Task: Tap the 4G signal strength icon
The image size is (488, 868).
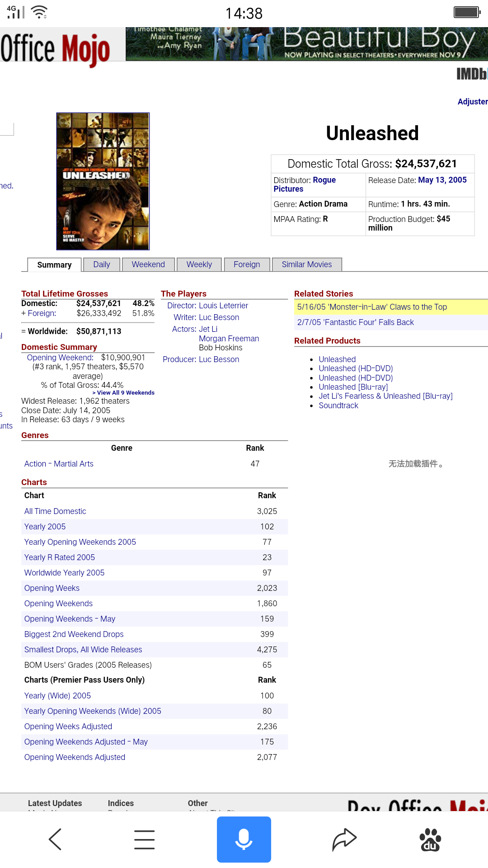Action: (x=16, y=12)
